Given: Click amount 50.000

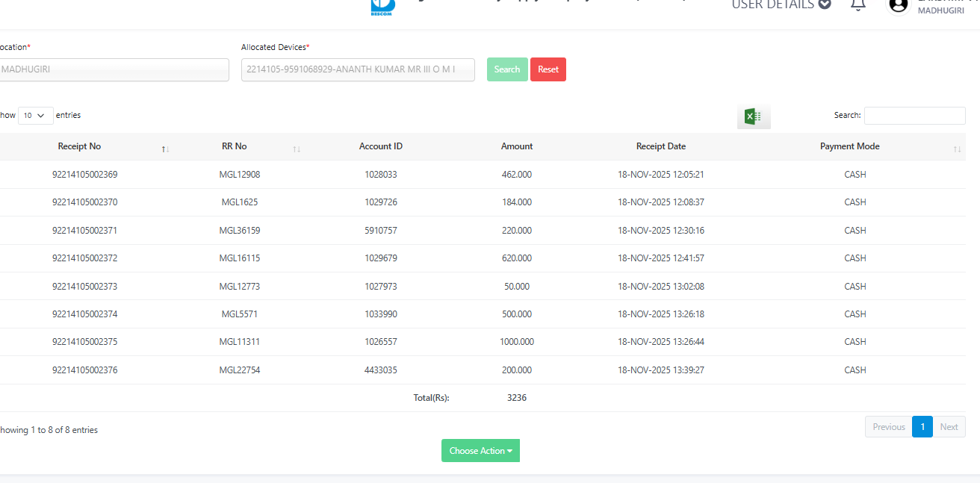Looking at the screenshot, I should tap(517, 287).
